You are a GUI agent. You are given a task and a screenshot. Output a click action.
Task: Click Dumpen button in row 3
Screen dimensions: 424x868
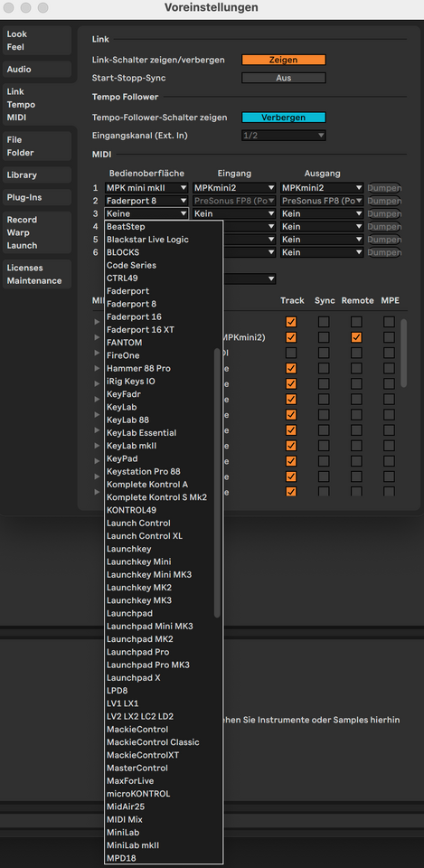pos(385,213)
